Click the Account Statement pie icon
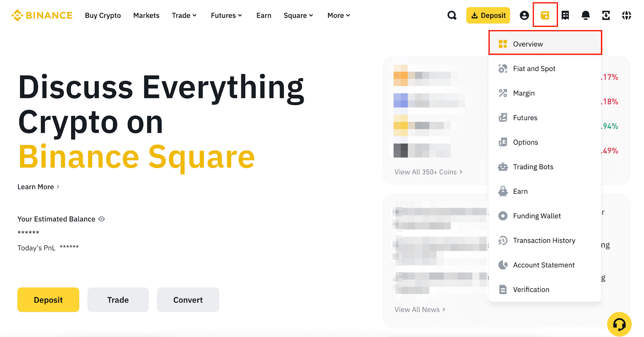This screenshot has height=337, width=644. [x=503, y=265]
